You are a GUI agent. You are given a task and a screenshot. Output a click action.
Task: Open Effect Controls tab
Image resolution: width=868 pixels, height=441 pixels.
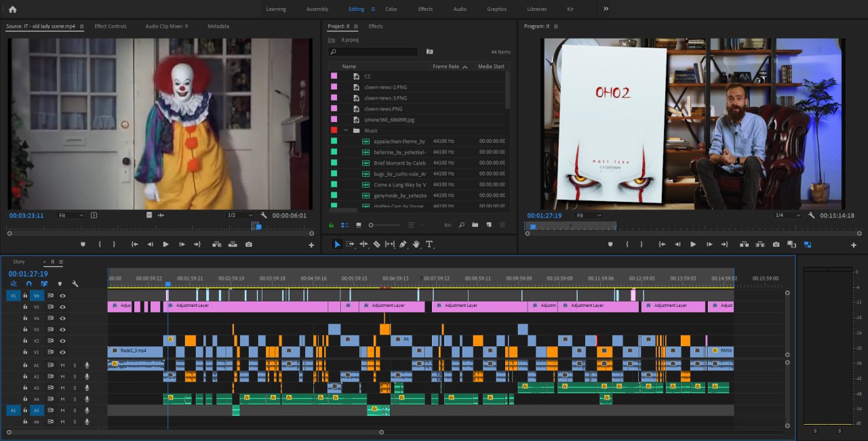111,26
